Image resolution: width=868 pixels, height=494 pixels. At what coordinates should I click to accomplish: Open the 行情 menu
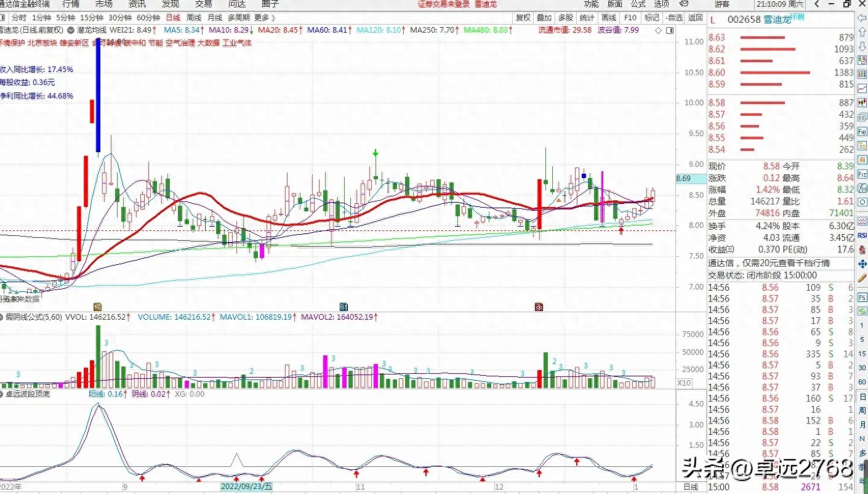71,4
